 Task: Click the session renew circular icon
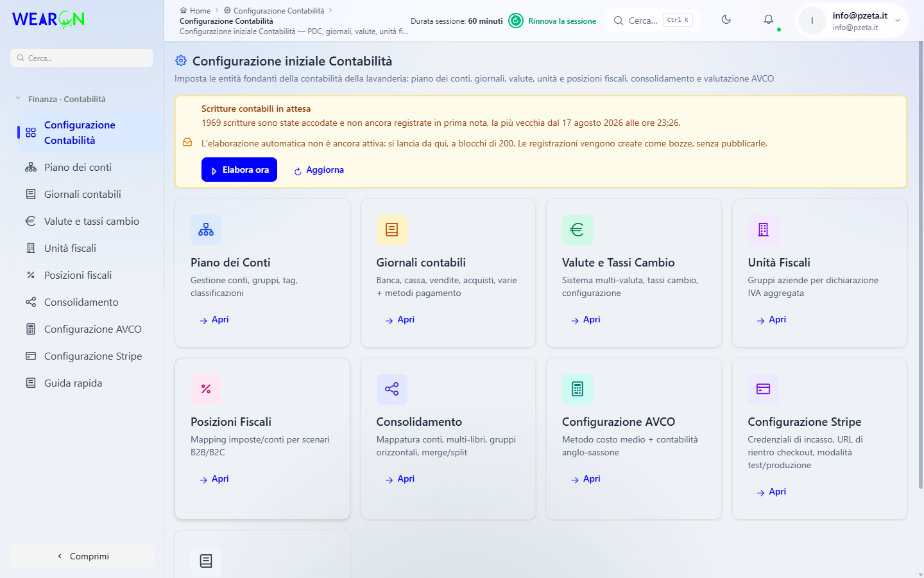point(516,21)
